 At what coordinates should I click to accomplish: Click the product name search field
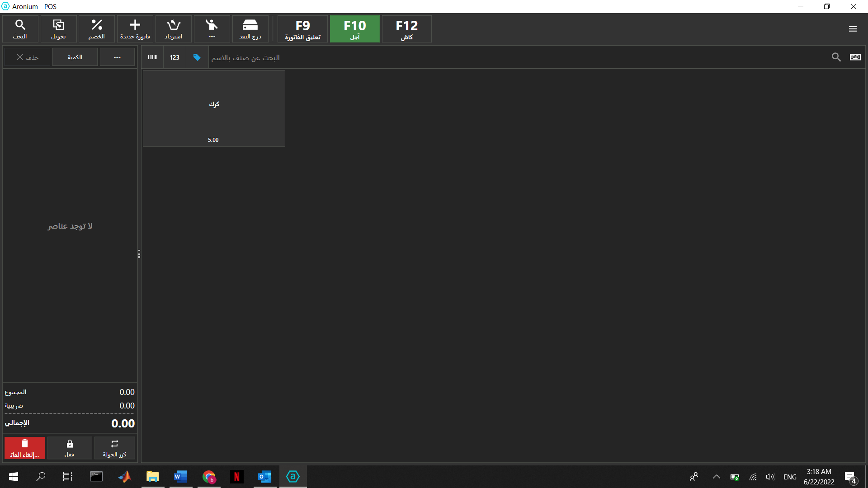[497, 57]
